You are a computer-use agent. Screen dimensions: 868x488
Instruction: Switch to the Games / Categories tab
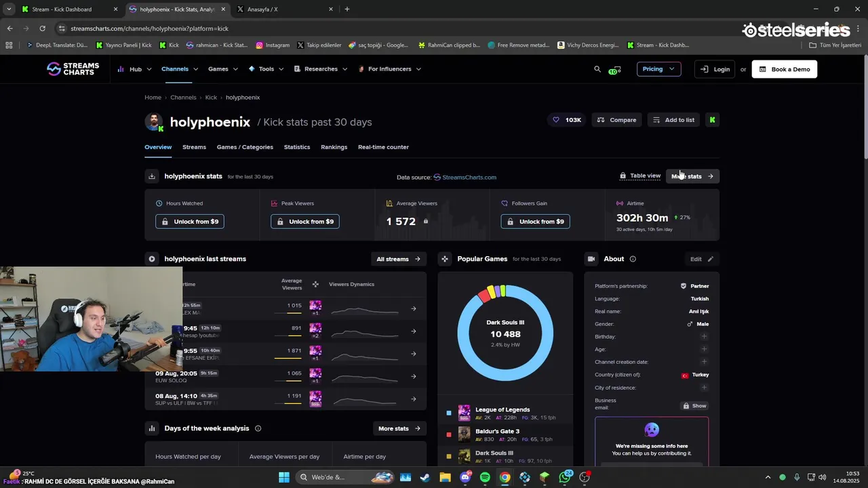(x=245, y=147)
